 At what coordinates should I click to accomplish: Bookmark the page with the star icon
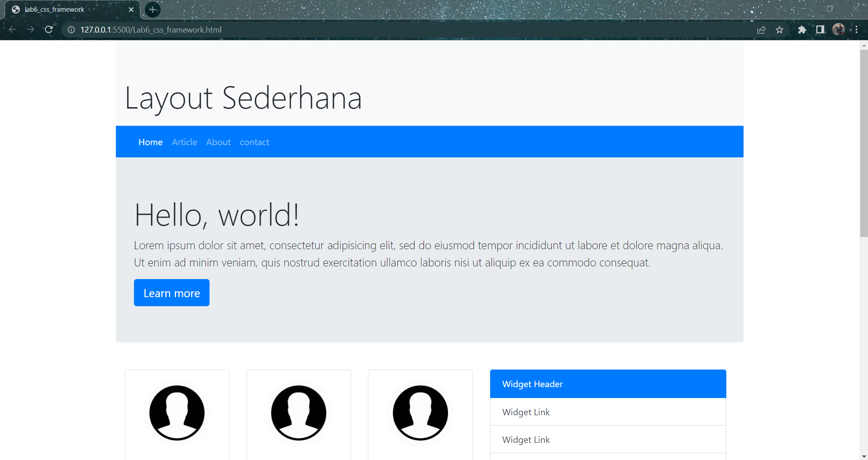coord(780,29)
